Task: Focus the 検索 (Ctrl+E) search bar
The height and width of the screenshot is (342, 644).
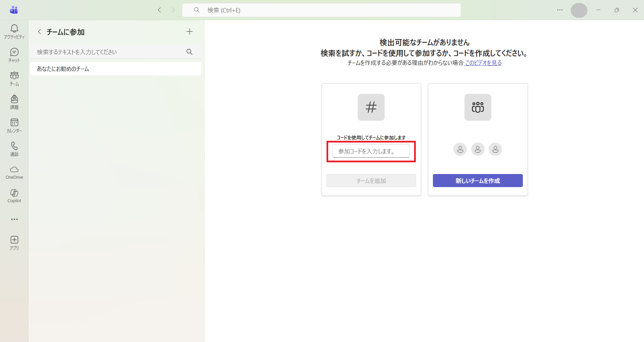Action: pyautogui.click(x=321, y=10)
